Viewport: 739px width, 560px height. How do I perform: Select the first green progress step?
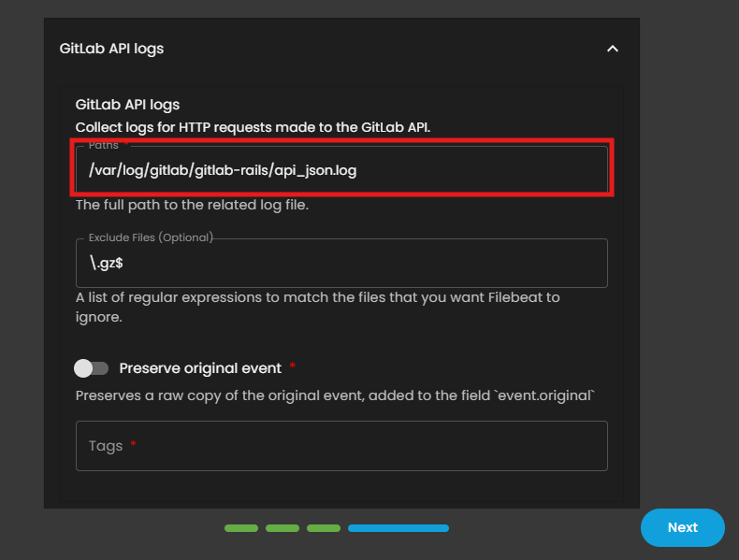[241, 528]
